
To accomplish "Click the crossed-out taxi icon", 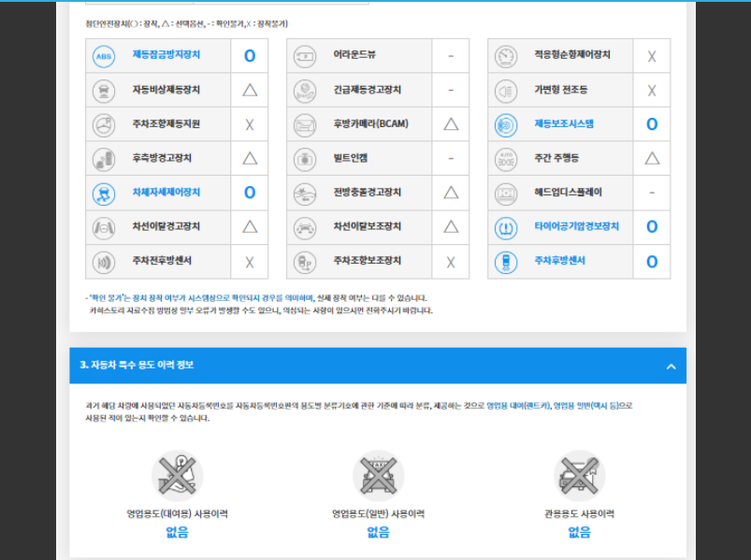I will [x=379, y=475].
